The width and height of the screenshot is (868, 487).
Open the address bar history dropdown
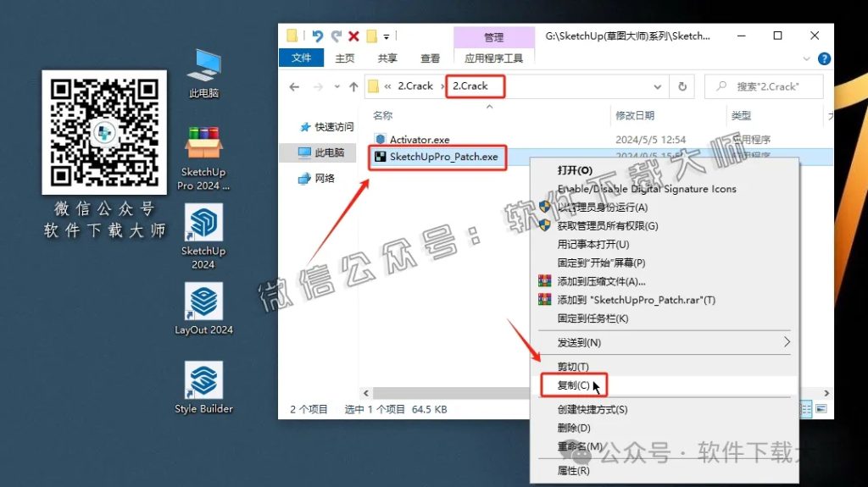tap(657, 87)
